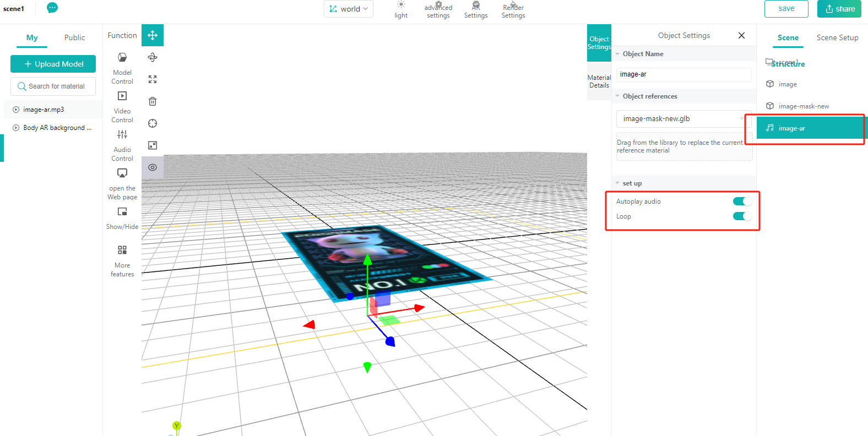The height and width of the screenshot is (436, 868).
Task: Click the Upload Model button
Action: pyautogui.click(x=53, y=64)
